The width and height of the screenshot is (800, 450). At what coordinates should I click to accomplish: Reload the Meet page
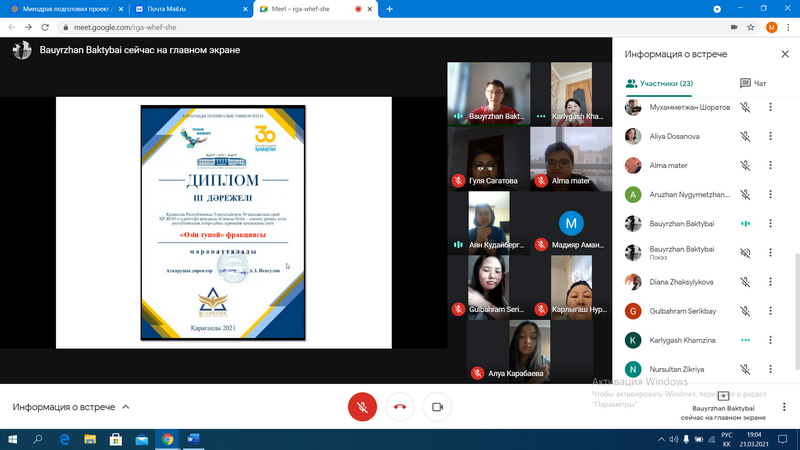[x=45, y=27]
